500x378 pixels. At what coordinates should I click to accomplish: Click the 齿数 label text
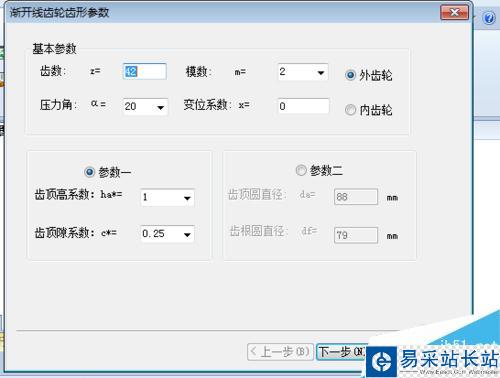click(x=52, y=71)
